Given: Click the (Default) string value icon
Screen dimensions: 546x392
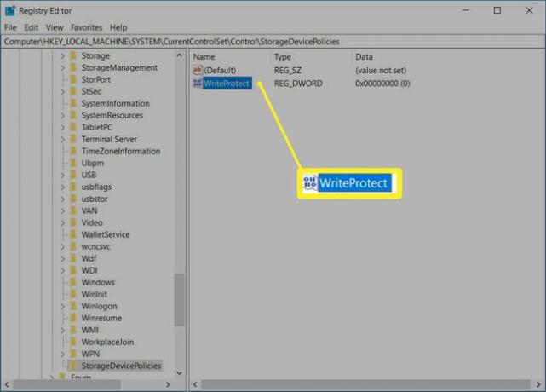Looking at the screenshot, I should pos(198,70).
